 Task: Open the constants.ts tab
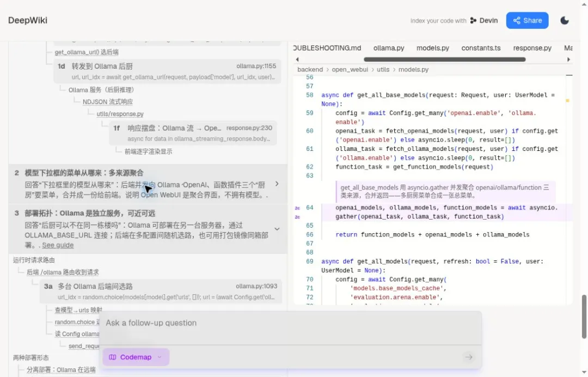click(481, 48)
